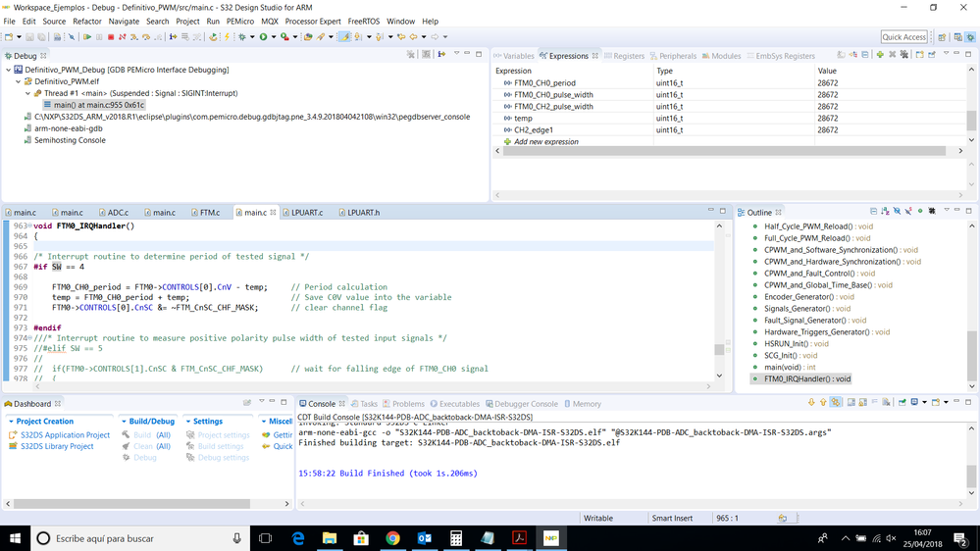This screenshot has width=980, height=551.
Task: Switch to the Variables tab
Action: [514, 56]
